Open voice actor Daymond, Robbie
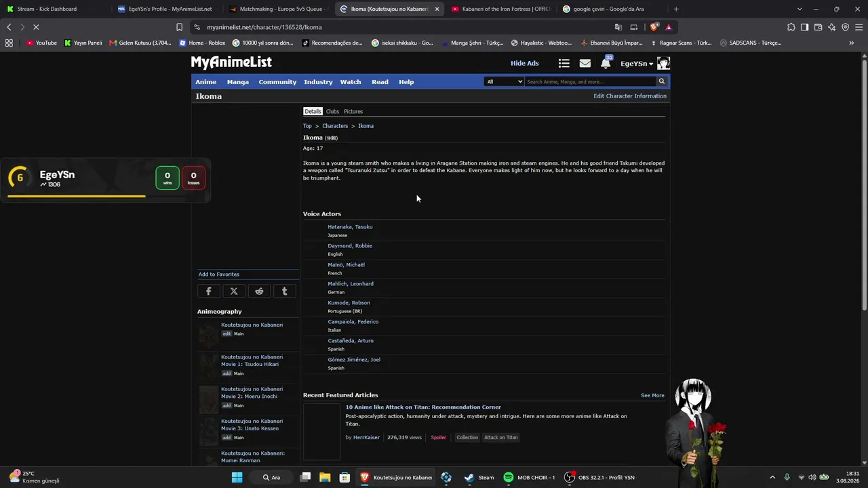Screen dimensions: 868x488 pos(350,246)
